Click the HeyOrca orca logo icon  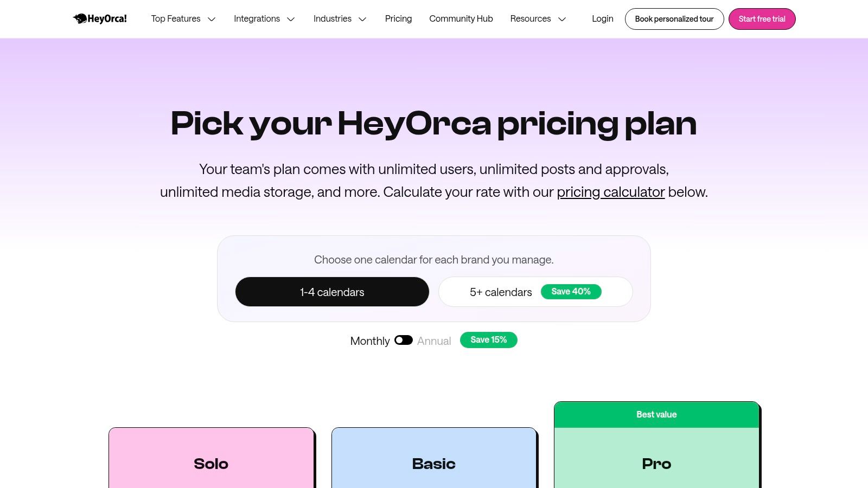80,18
